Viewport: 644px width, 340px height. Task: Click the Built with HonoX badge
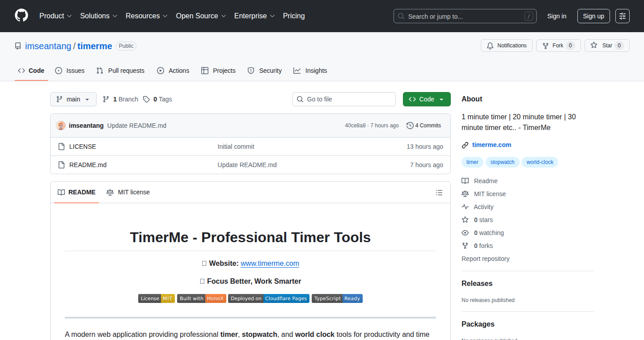tap(201, 298)
